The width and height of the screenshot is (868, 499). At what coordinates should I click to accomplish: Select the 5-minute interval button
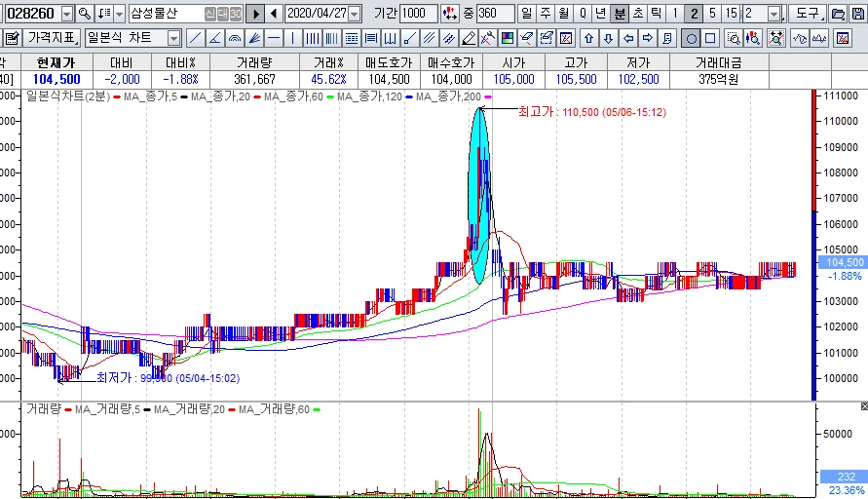[x=712, y=14]
